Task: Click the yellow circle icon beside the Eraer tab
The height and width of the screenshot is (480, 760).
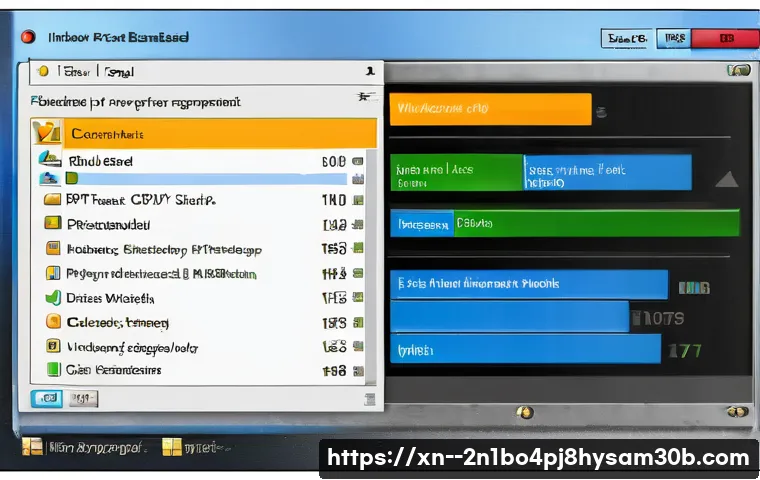Action: 43,71
